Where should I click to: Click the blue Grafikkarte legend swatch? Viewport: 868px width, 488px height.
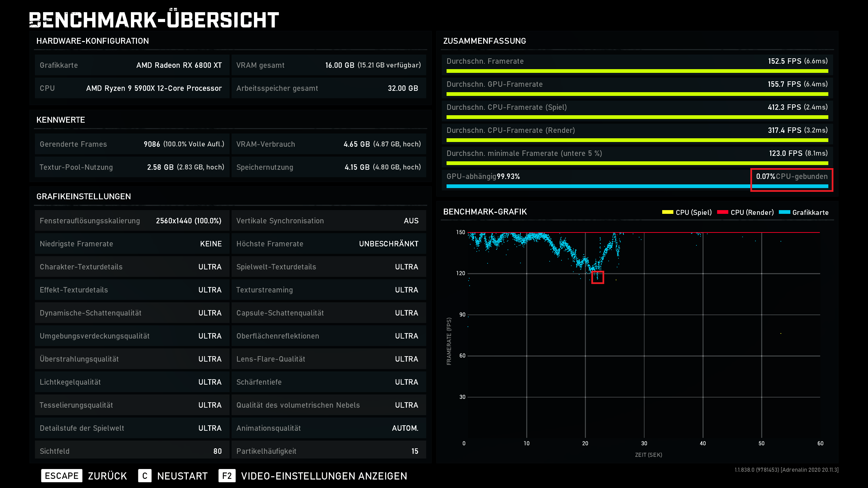click(785, 212)
